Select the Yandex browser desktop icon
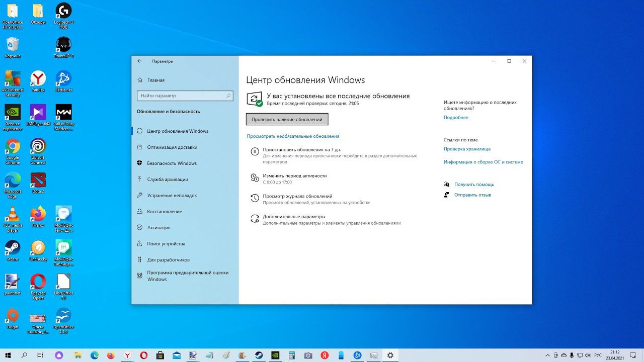This screenshot has width=644, height=362. [38, 81]
